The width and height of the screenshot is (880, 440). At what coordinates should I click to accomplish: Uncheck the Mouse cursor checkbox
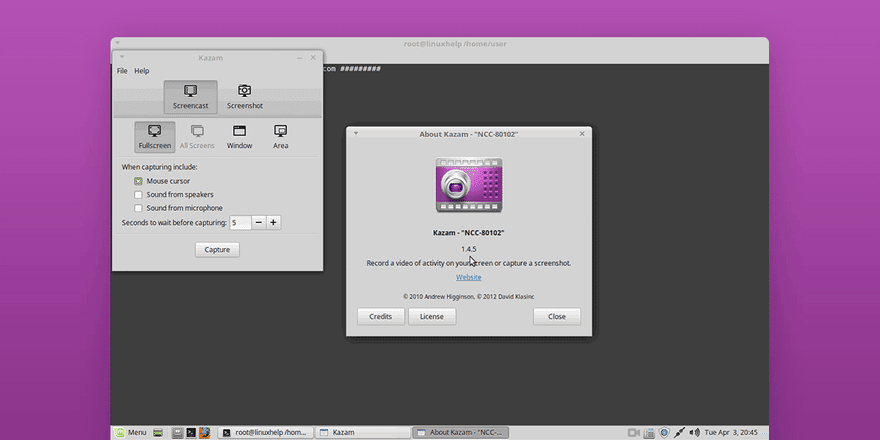click(x=139, y=181)
